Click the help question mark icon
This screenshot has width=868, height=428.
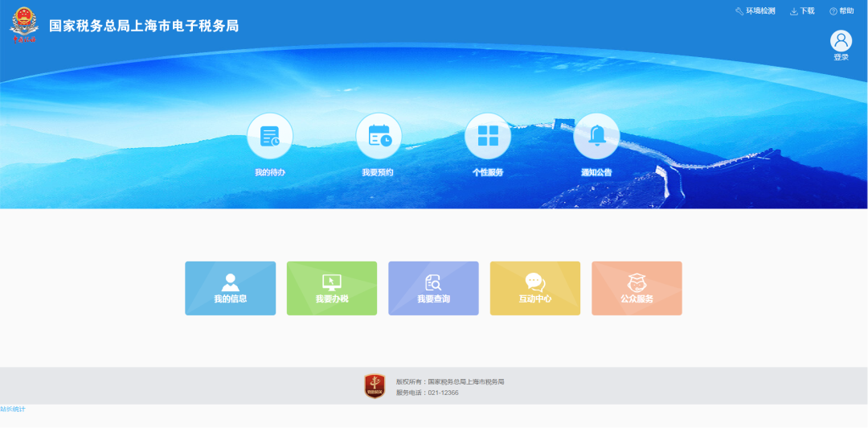click(x=833, y=11)
